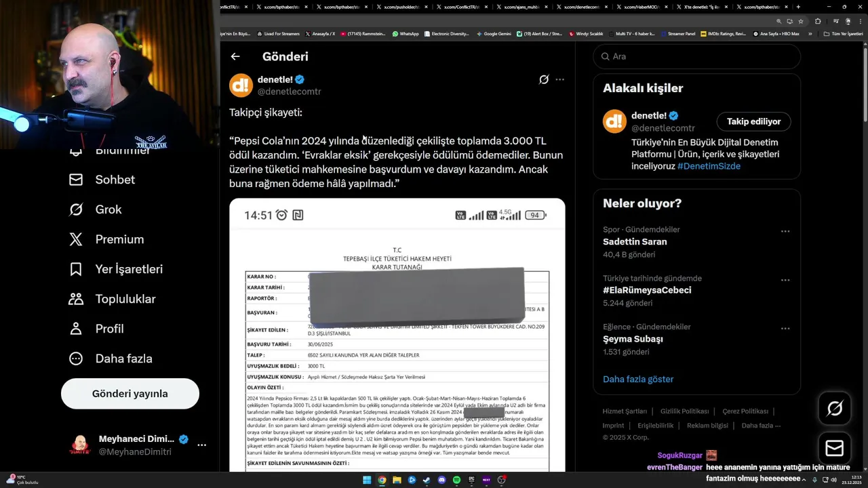
Task: Open the more options for #ElaRümeysaCebeci trend
Action: [x=785, y=280]
